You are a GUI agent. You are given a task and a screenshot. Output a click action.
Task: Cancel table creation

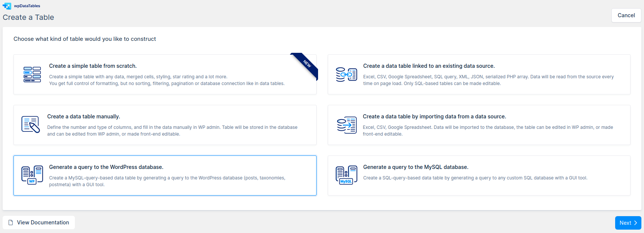pos(626,15)
